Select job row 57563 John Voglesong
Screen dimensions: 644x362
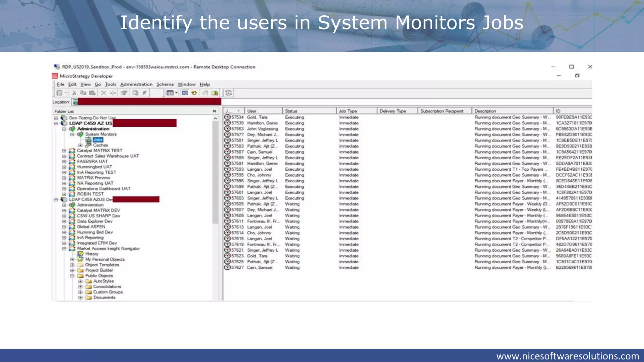pyautogui.click(x=408, y=129)
